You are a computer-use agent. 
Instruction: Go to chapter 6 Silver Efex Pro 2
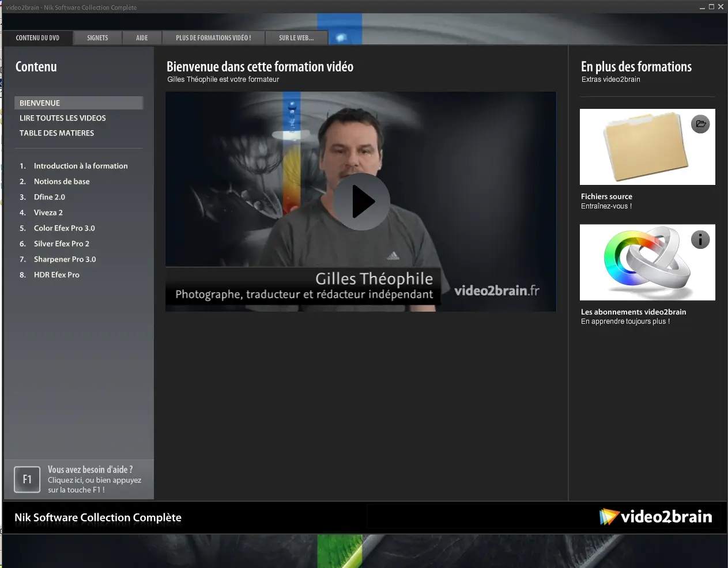(x=54, y=244)
